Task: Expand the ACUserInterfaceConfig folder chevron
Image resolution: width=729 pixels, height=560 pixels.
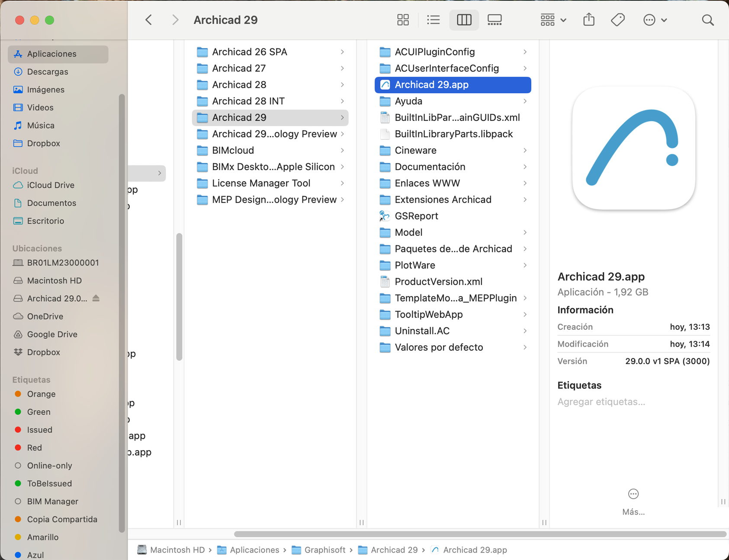Action: [525, 68]
